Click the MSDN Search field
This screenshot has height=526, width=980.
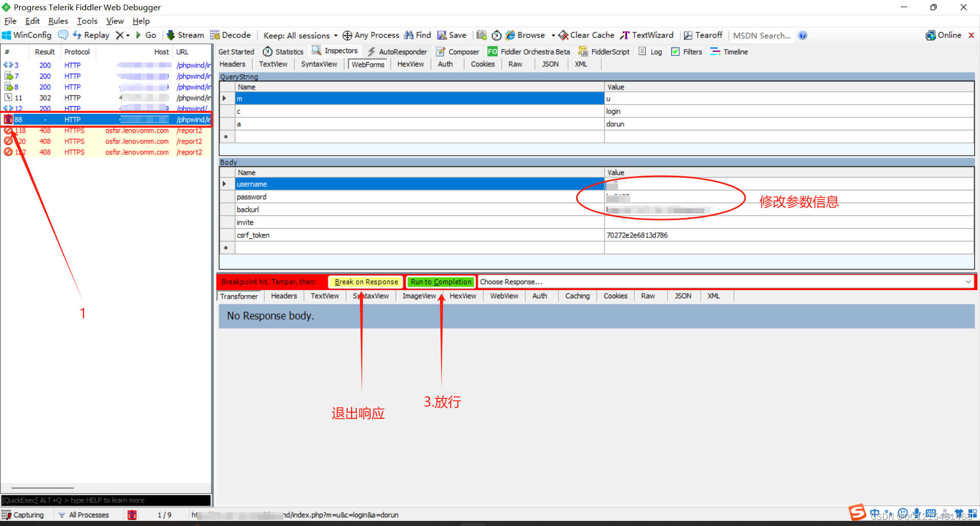click(762, 35)
